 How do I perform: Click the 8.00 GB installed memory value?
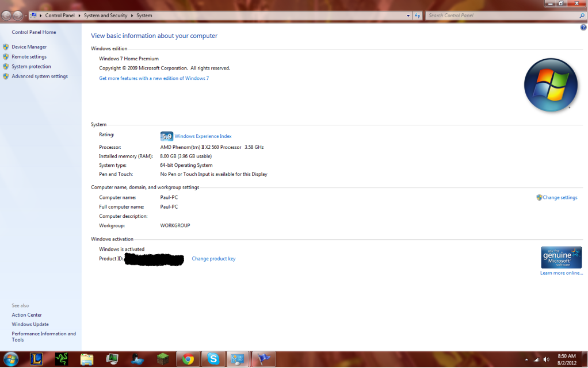point(186,156)
